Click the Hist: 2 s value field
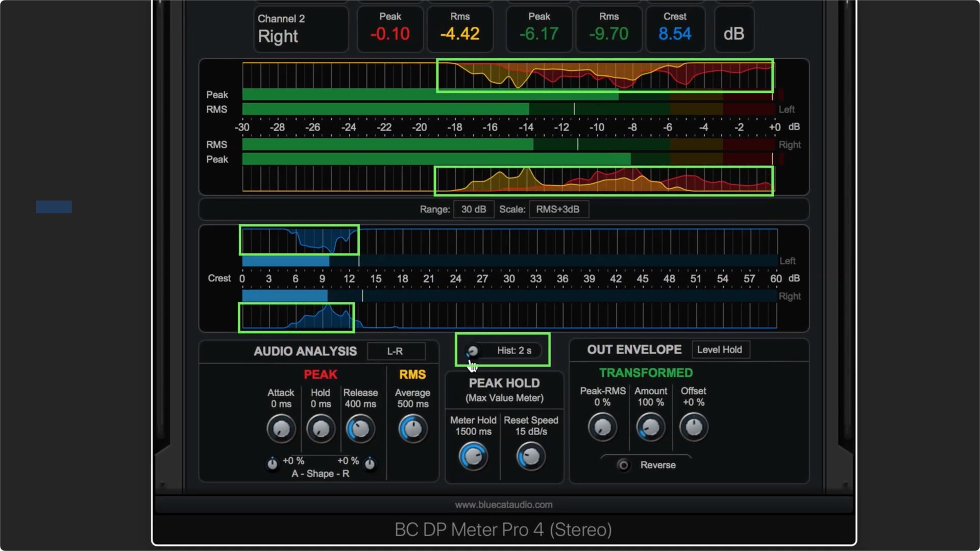 [x=514, y=350]
